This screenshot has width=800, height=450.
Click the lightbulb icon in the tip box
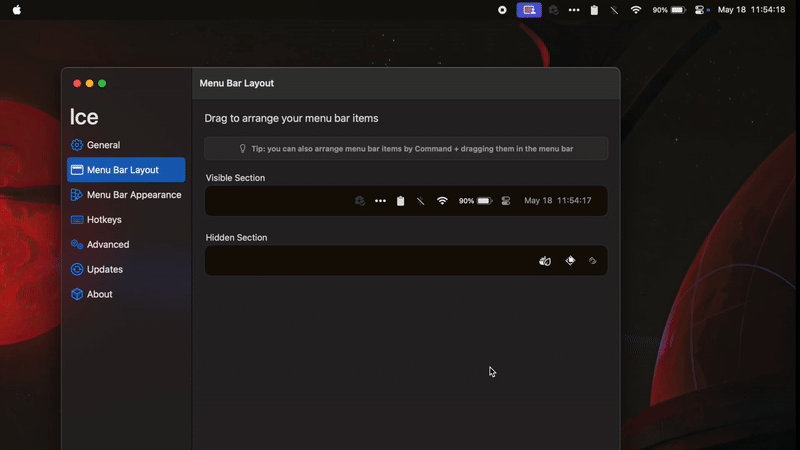pos(243,149)
